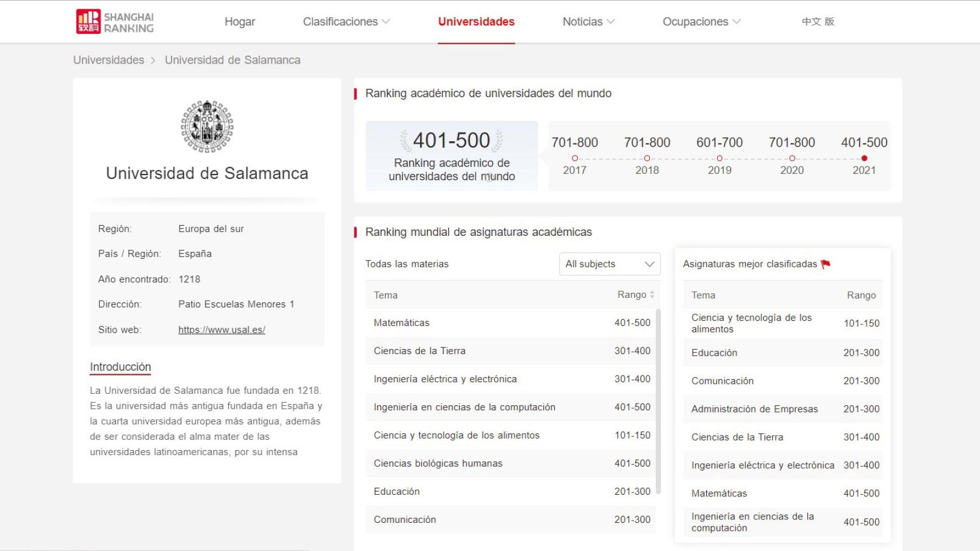This screenshot has height=551, width=980.
Task: Click the breadcrumb chevron separator after Universidades
Action: coord(153,60)
